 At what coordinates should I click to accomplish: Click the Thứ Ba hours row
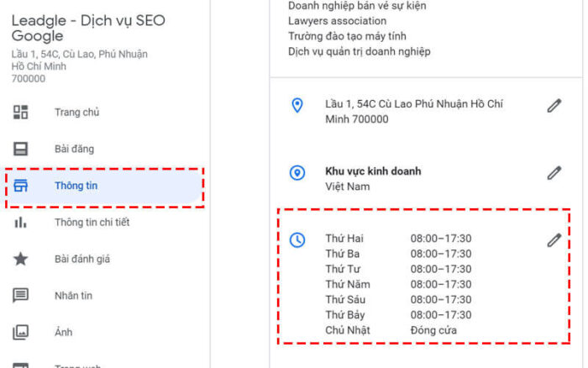pos(398,254)
